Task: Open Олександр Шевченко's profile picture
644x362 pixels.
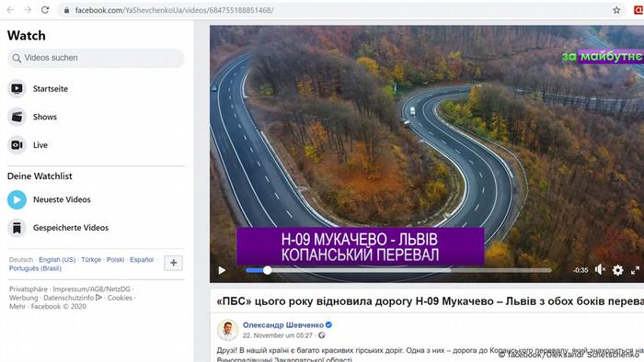Action: coord(227,330)
